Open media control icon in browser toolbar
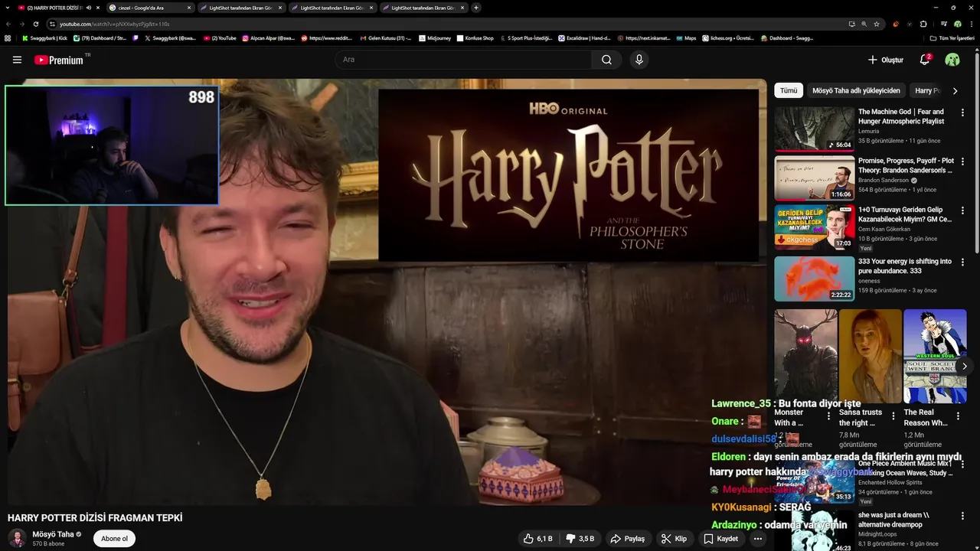The height and width of the screenshot is (551, 980). coord(944,24)
